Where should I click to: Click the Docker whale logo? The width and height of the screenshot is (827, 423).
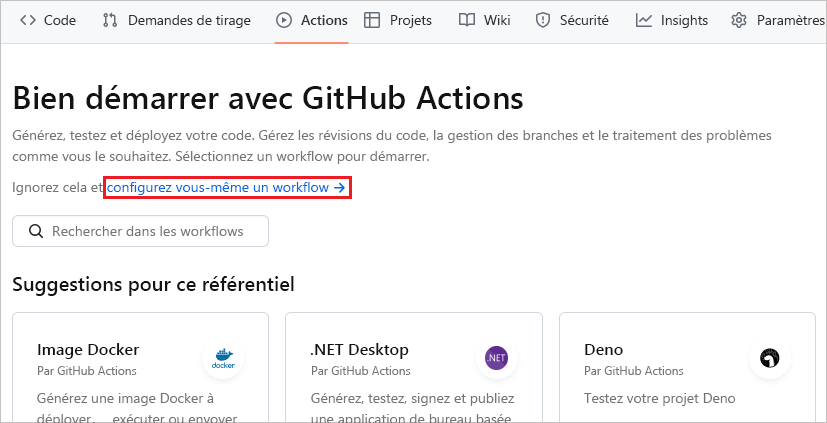click(x=223, y=358)
